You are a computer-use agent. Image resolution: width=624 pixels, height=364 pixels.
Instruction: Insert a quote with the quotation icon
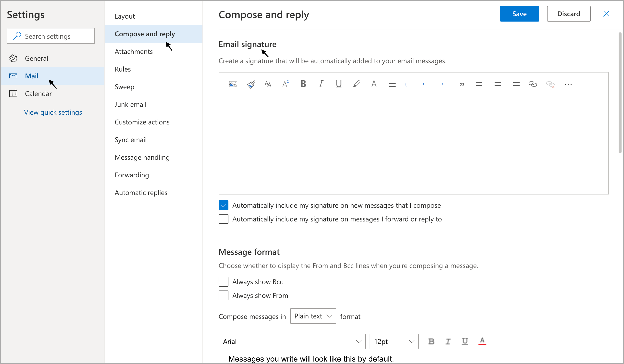[462, 84]
